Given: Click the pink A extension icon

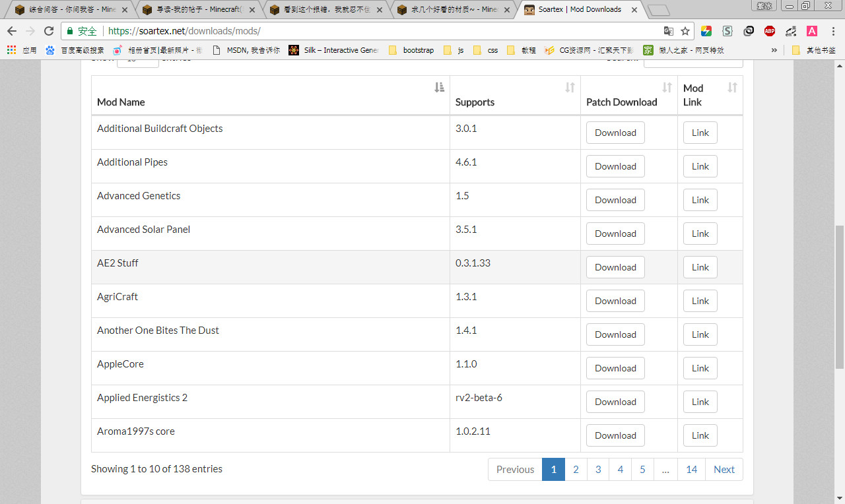Looking at the screenshot, I should [812, 31].
